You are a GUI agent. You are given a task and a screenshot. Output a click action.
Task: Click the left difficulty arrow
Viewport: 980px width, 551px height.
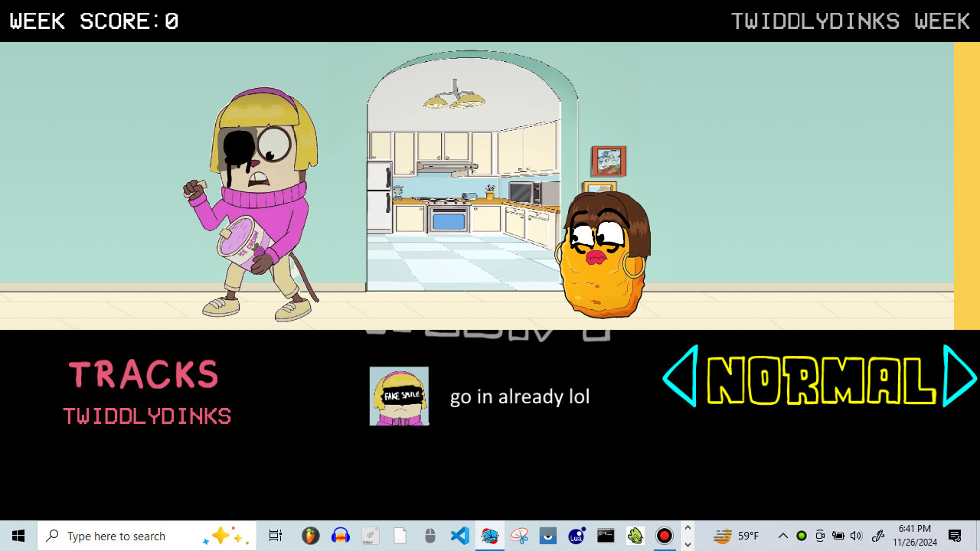pos(680,376)
